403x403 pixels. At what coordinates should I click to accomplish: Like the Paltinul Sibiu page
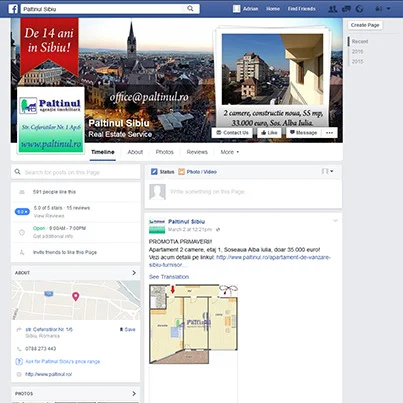pos(269,133)
